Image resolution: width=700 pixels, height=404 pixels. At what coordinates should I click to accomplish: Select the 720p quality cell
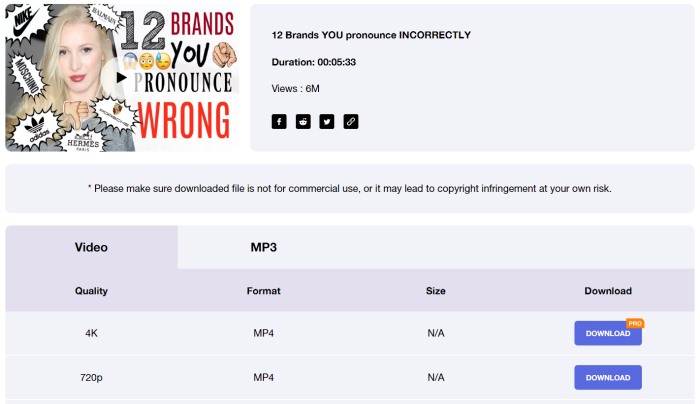click(91, 378)
